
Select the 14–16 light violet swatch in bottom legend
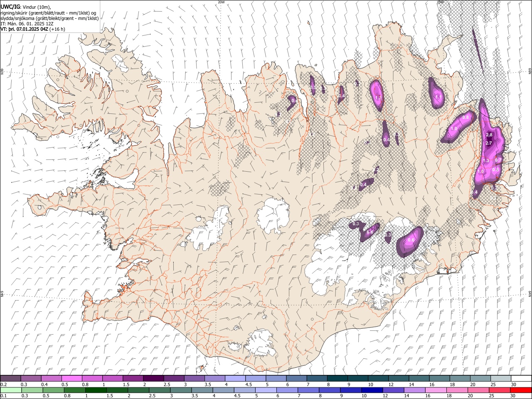(x=414, y=390)
